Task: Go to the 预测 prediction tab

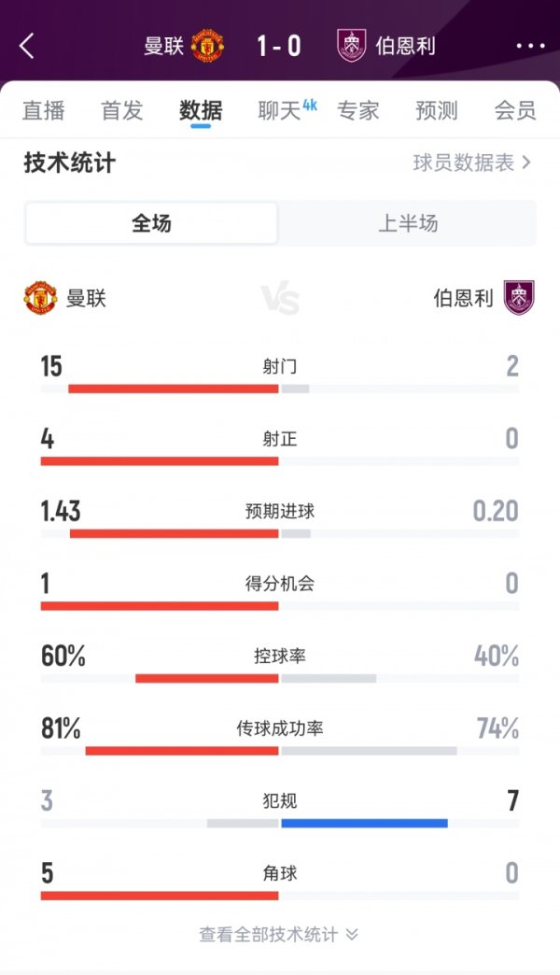Action: 437,110
